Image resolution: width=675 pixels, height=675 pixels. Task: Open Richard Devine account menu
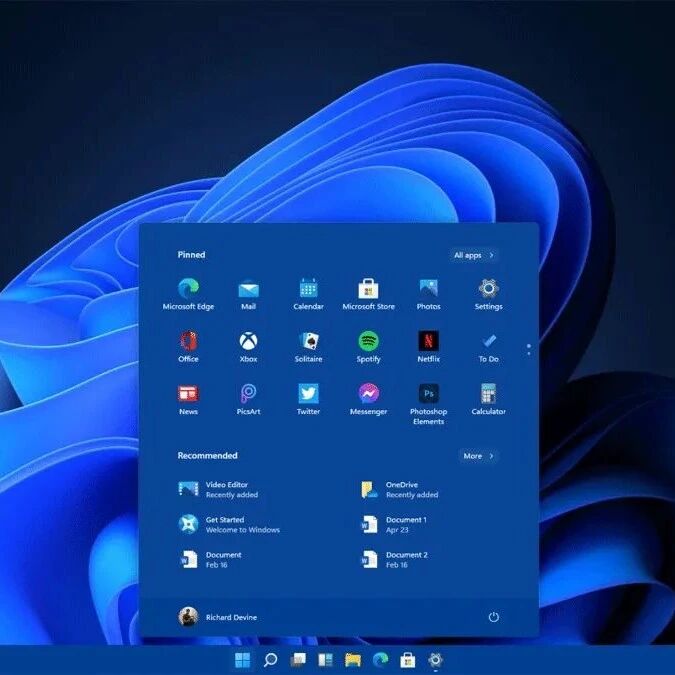click(x=217, y=617)
